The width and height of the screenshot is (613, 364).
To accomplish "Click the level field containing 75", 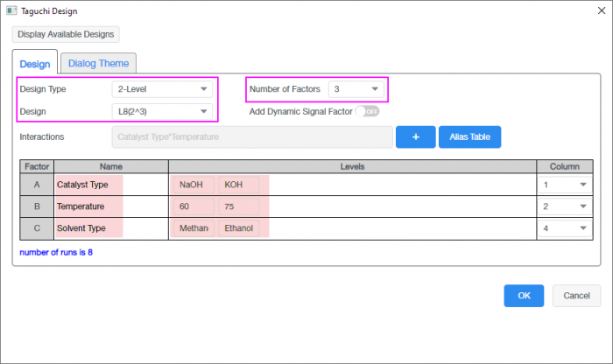I will (238, 206).
